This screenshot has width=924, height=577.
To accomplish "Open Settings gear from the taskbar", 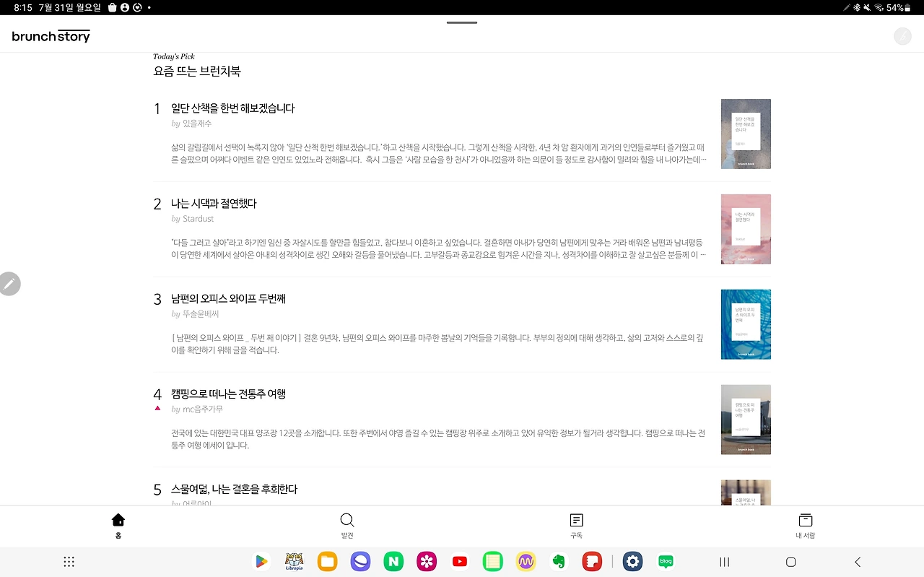I will [x=633, y=562].
